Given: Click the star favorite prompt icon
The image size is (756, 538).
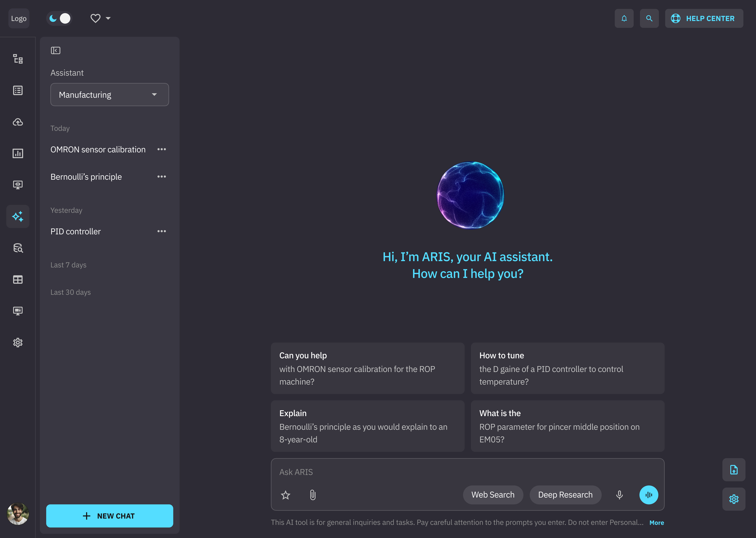Looking at the screenshot, I should (285, 495).
